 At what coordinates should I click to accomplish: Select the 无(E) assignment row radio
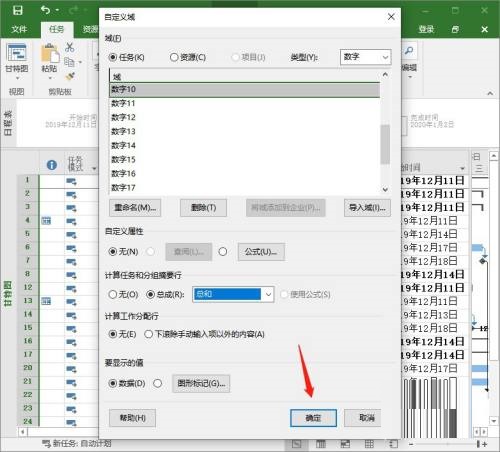113,334
